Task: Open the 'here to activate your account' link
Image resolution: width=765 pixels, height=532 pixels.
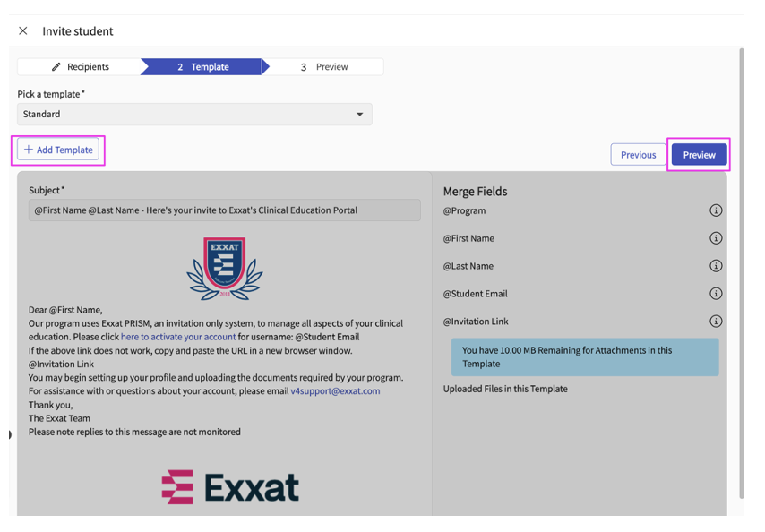Action: (x=178, y=337)
